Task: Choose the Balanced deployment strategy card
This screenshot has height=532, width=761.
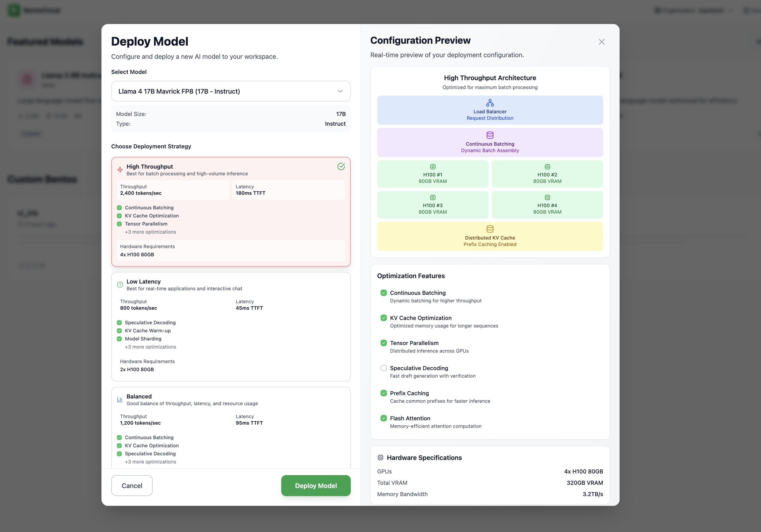Action: point(231,427)
